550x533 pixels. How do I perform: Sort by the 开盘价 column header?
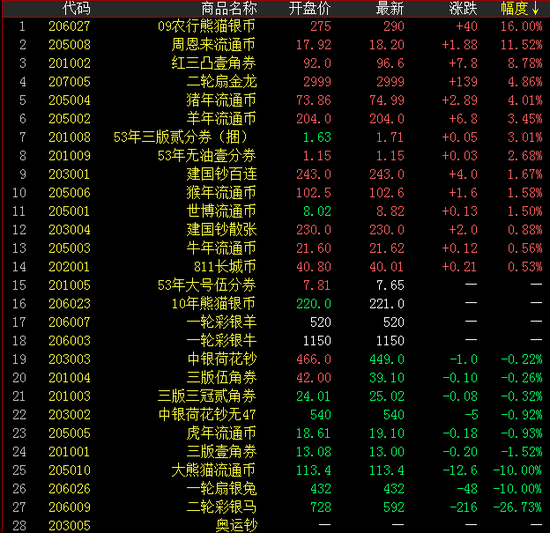point(310,8)
